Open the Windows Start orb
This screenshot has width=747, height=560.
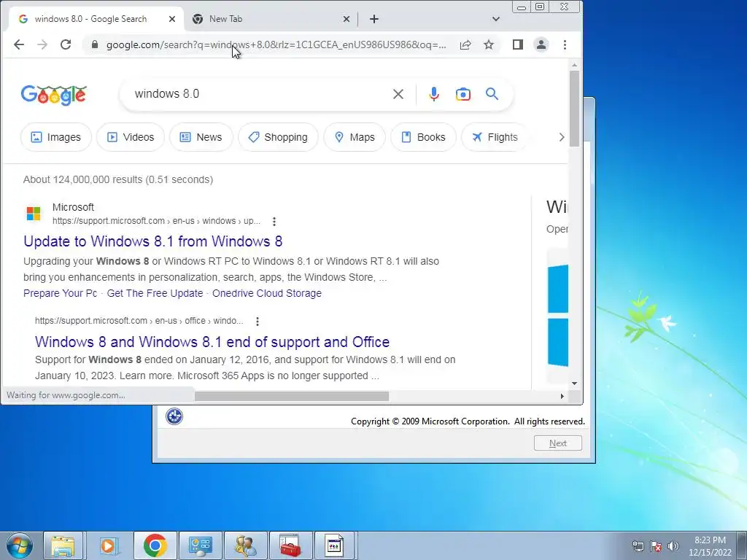point(19,545)
